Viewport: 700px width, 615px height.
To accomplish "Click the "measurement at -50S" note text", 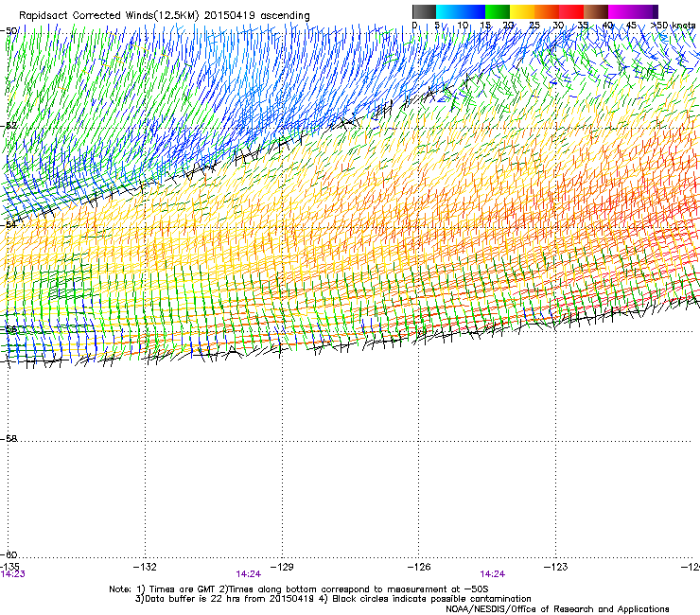I will 437,589.
